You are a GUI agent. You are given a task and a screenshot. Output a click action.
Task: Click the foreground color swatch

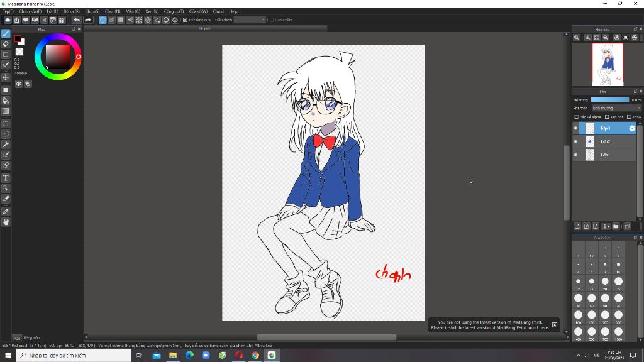coord(18,39)
